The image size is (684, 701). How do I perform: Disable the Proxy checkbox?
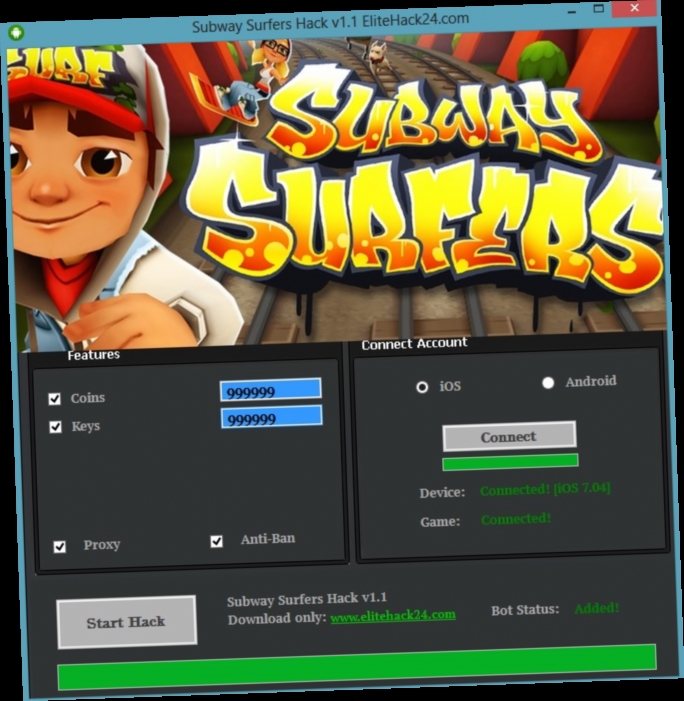click(59, 546)
